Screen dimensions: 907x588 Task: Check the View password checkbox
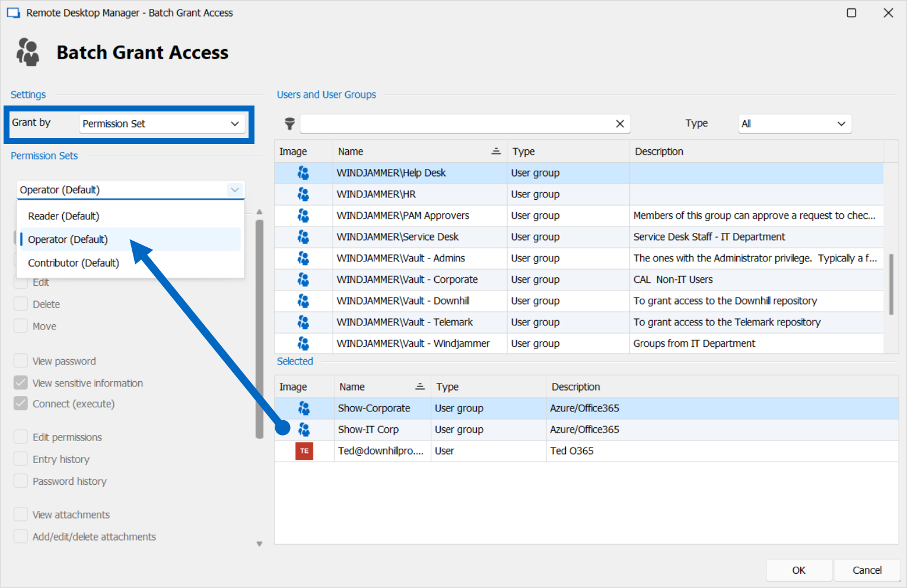tap(20, 360)
